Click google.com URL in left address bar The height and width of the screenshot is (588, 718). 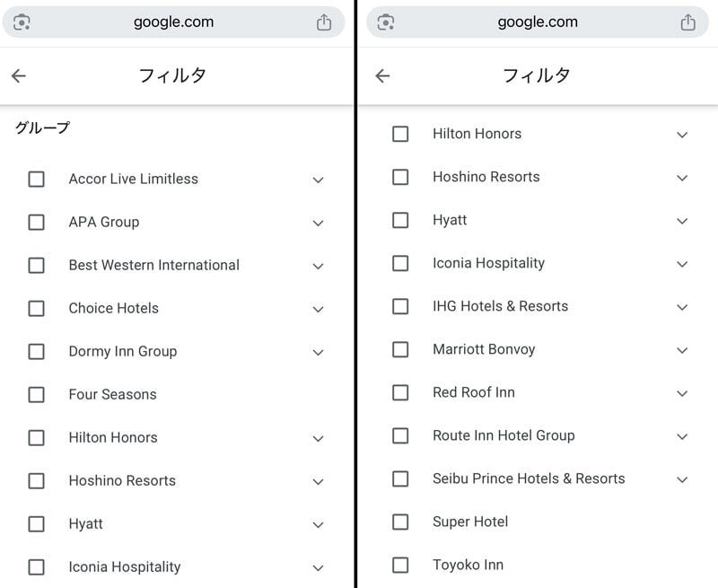tap(173, 22)
